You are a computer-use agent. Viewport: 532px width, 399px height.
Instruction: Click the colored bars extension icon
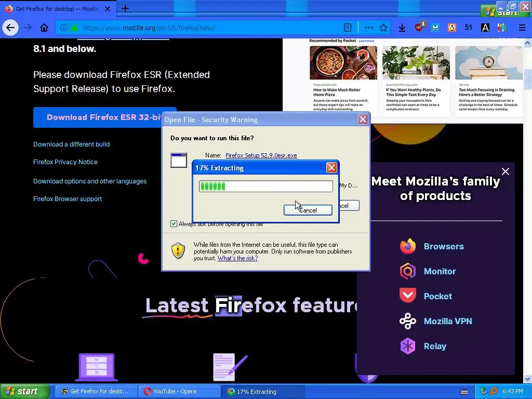coord(501,28)
